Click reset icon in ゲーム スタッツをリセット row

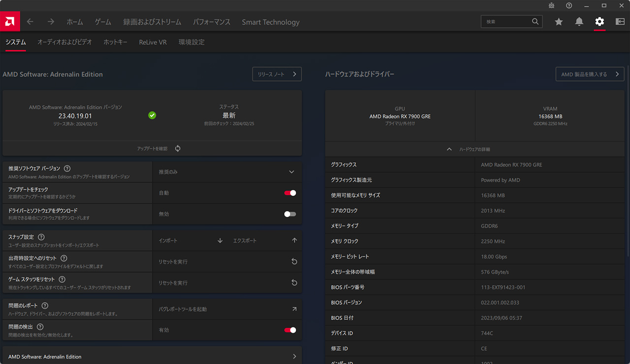[294, 283]
